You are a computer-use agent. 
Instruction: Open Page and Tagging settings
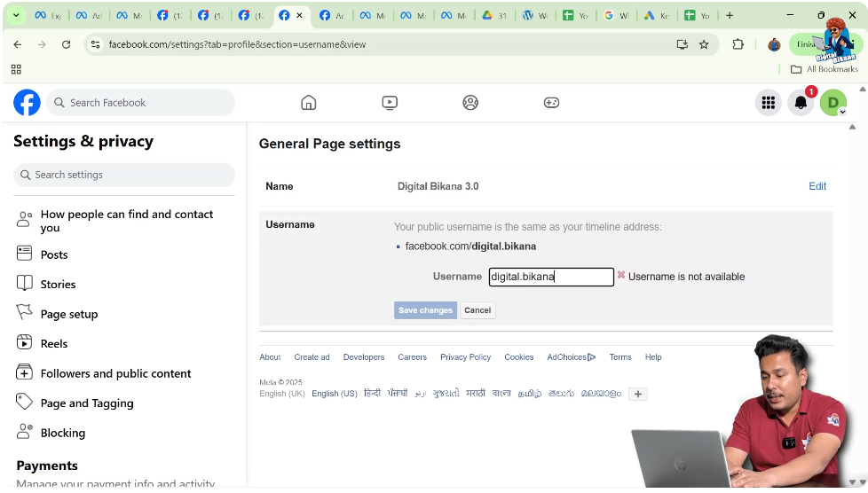[x=124, y=403]
